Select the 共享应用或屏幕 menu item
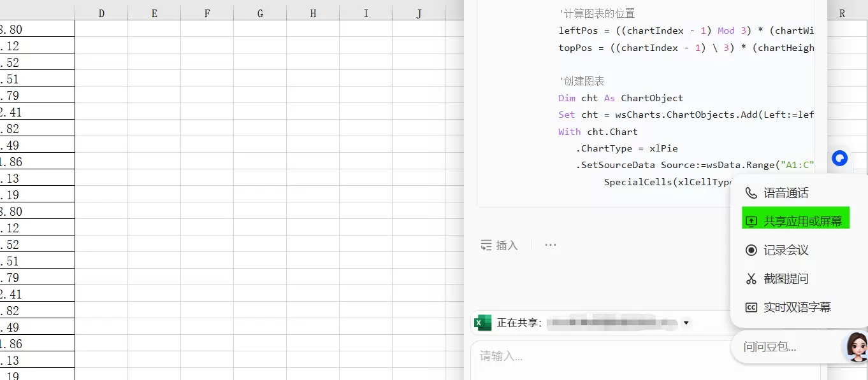Viewport: 868px width, 380px height. [802, 222]
